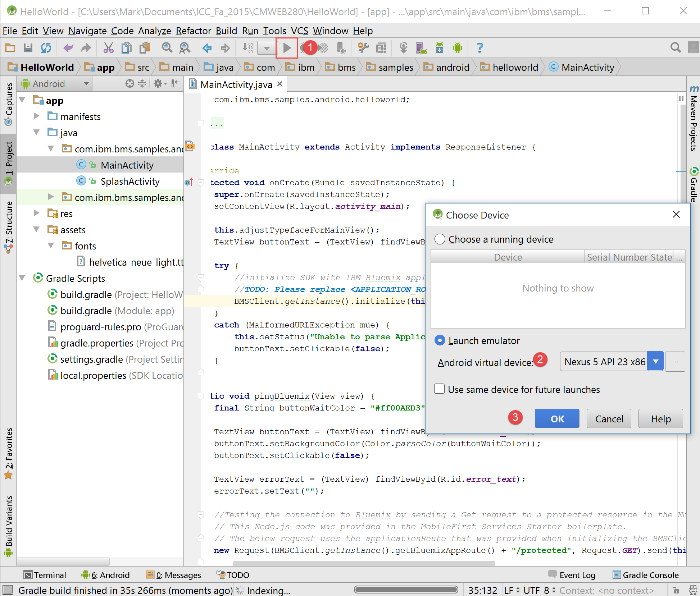700x596 pixels.
Task: Open the Navigate menu
Action: pyautogui.click(x=87, y=31)
